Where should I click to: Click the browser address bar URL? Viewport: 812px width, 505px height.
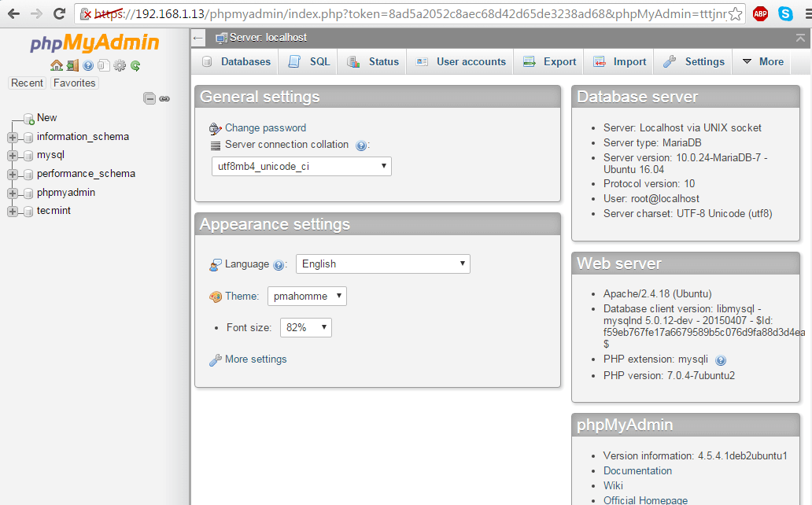[410, 14]
